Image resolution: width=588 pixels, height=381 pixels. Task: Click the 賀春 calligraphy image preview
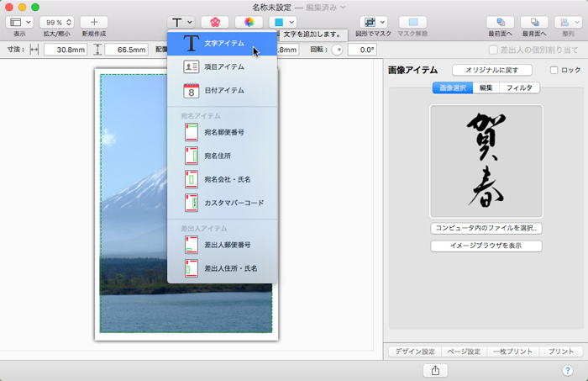coord(486,161)
